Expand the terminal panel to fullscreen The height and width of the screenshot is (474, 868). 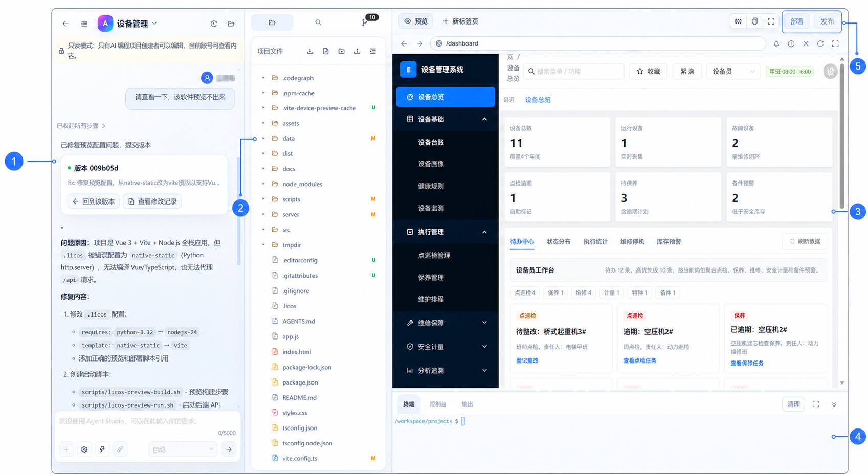pos(816,404)
